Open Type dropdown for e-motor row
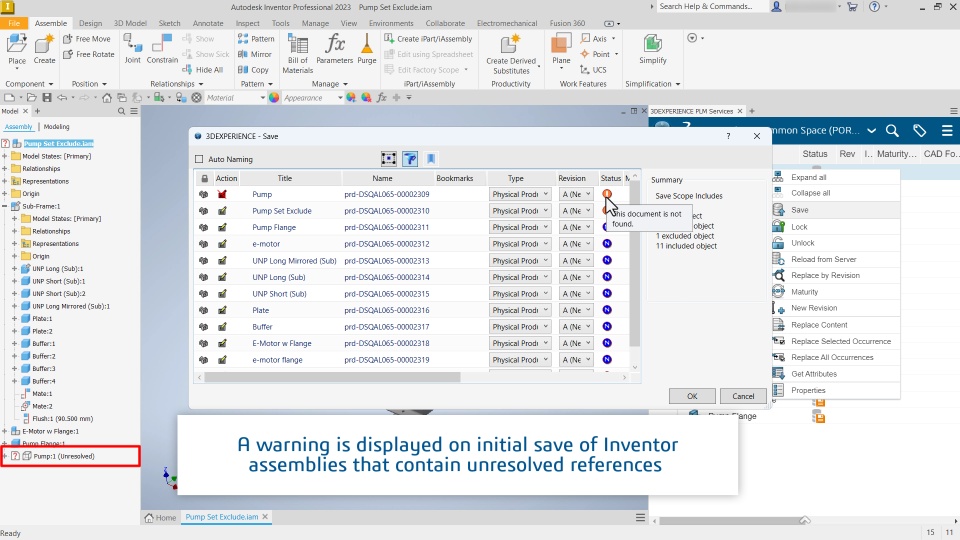Screen dimensions: 960x540 (520, 244)
